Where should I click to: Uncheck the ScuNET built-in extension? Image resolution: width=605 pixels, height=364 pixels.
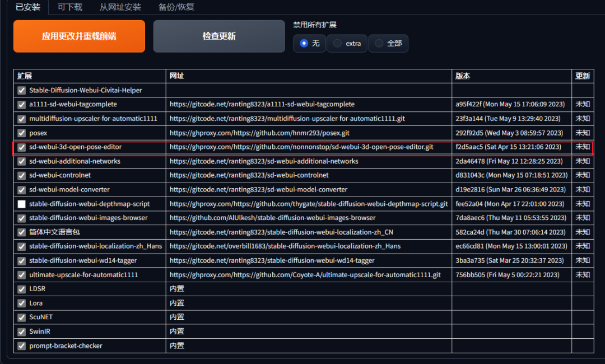tap(22, 318)
